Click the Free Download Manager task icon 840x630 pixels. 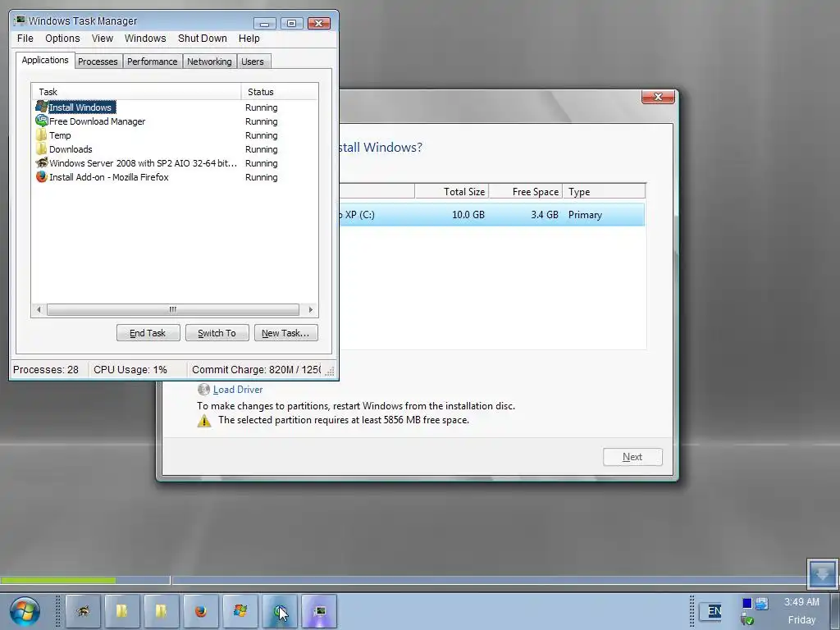click(x=41, y=121)
